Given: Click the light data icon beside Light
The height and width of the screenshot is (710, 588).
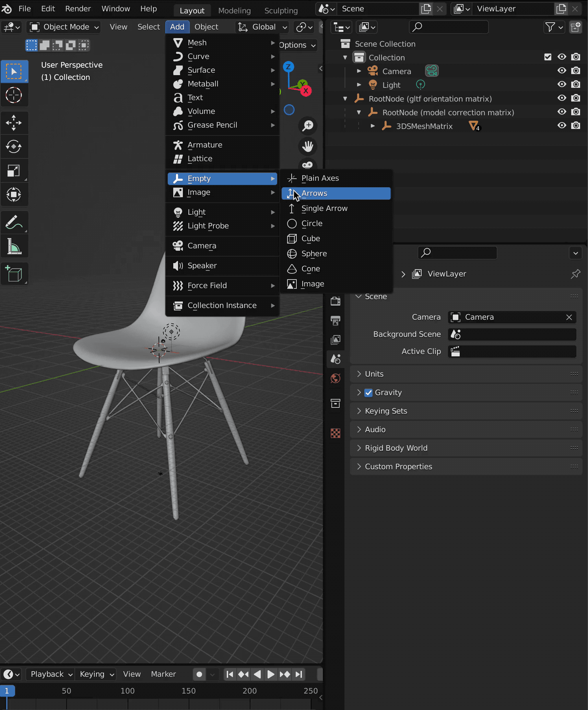Looking at the screenshot, I should pos(420,85).
